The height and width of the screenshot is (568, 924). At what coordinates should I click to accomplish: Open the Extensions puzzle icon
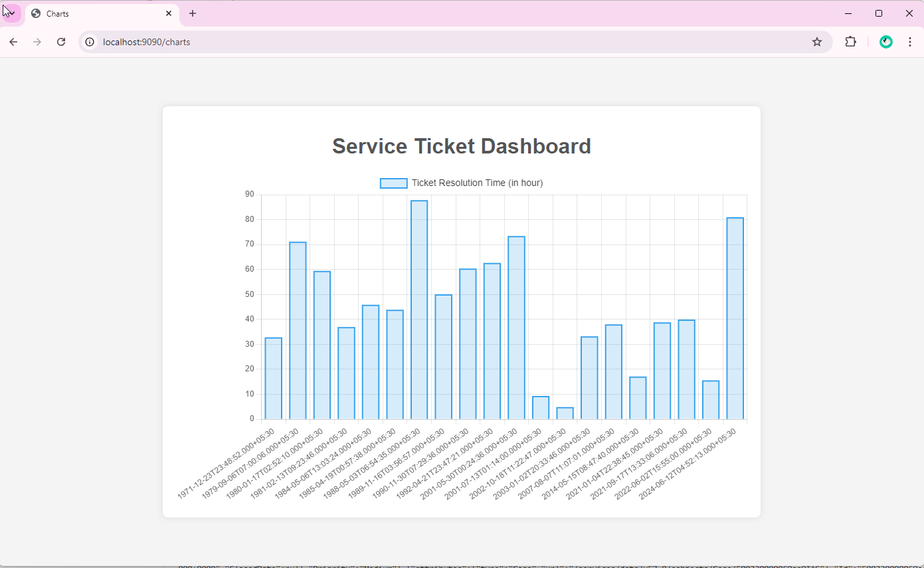(x=850, y=42)
